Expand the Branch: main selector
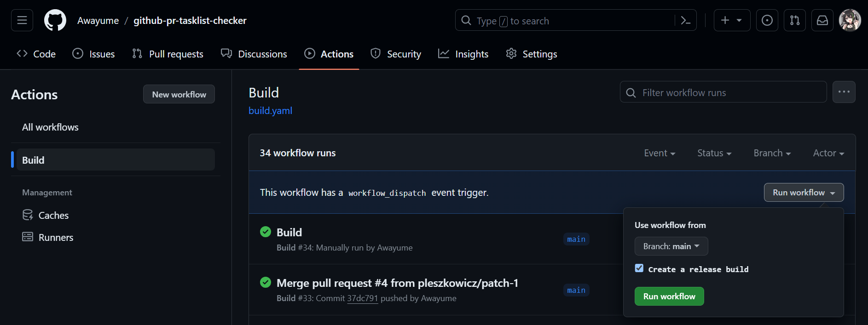 671,246
